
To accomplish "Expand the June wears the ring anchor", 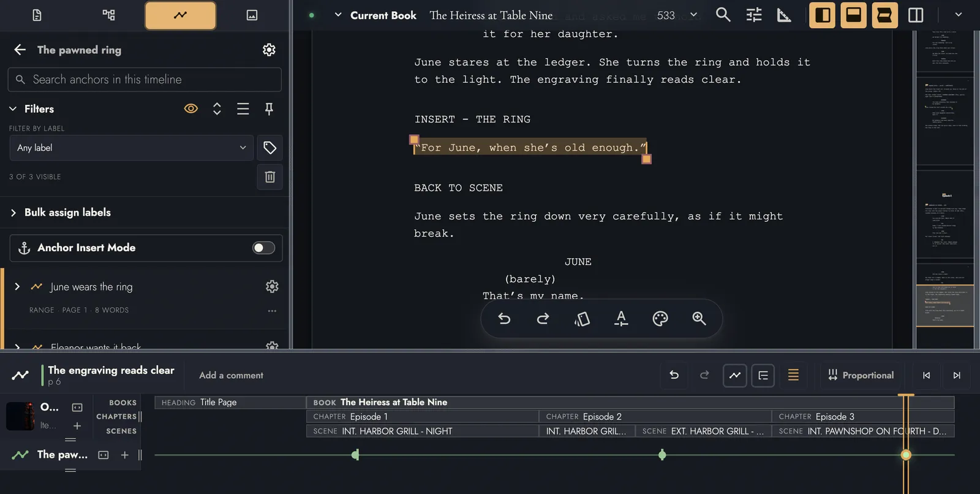I will 17,287.
